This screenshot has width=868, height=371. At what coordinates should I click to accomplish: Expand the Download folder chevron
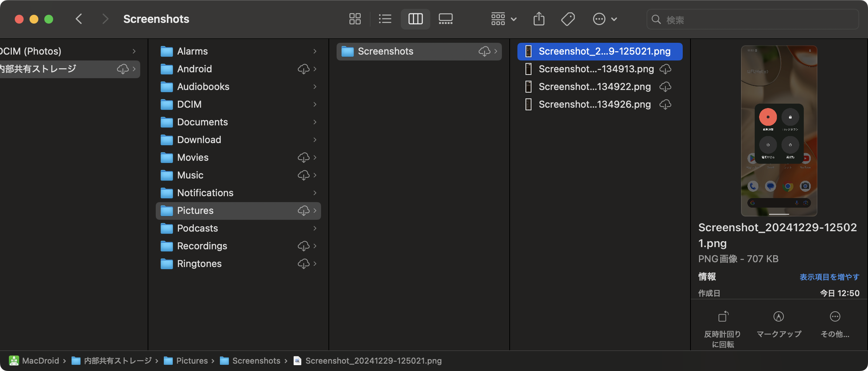[315, 140]
